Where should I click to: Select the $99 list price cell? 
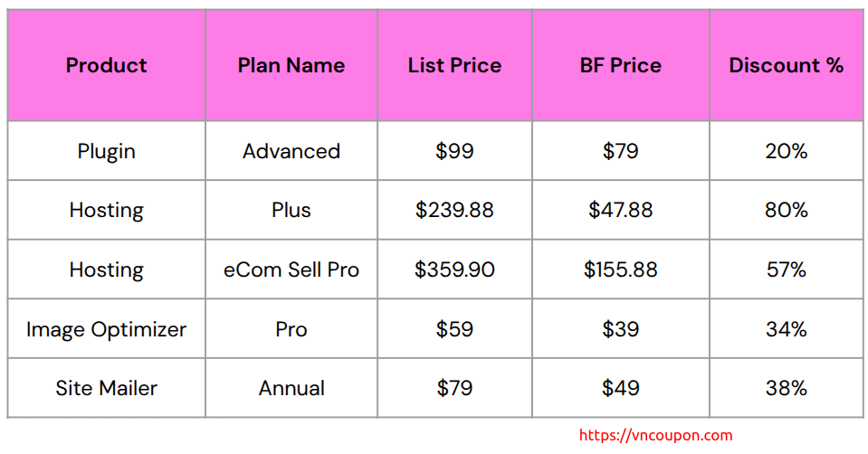pos(454,151)
